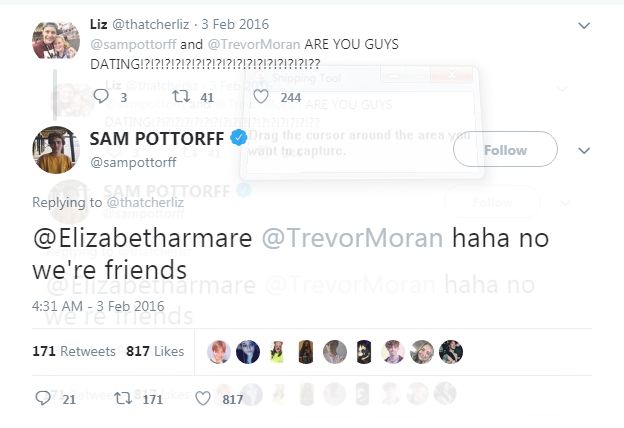Viewport: 624px width, 428px height.
Task: Open the @sampottorff mention in Liz's tweet
Action: (133, 45)
